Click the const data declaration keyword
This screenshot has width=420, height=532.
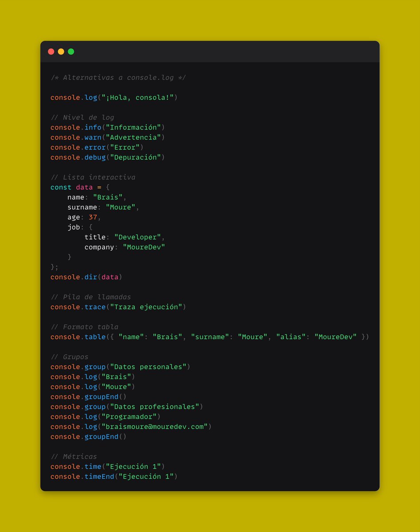(60, 187)
